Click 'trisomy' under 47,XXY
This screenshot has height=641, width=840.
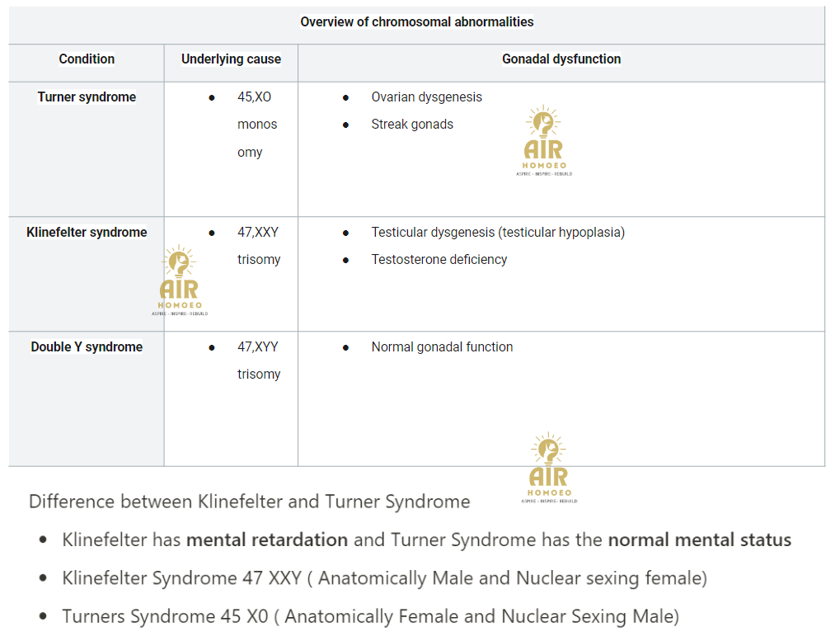259,260
